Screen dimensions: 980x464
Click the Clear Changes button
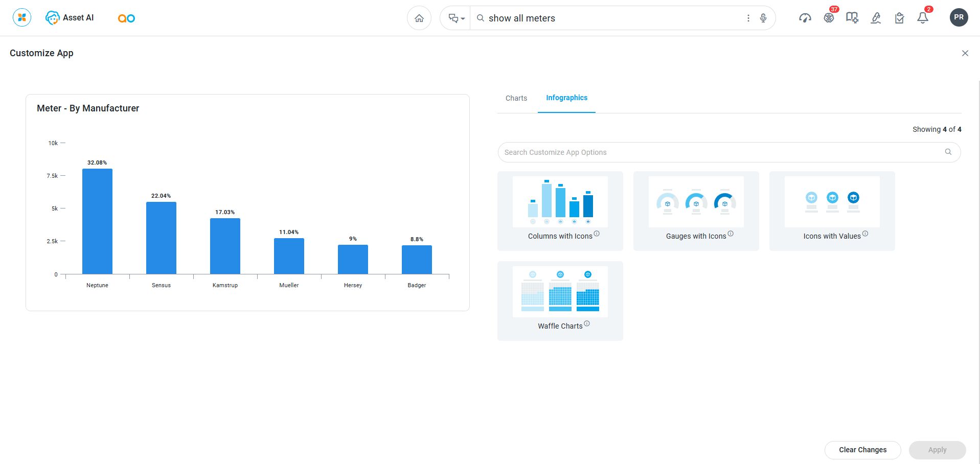[862, 450]
